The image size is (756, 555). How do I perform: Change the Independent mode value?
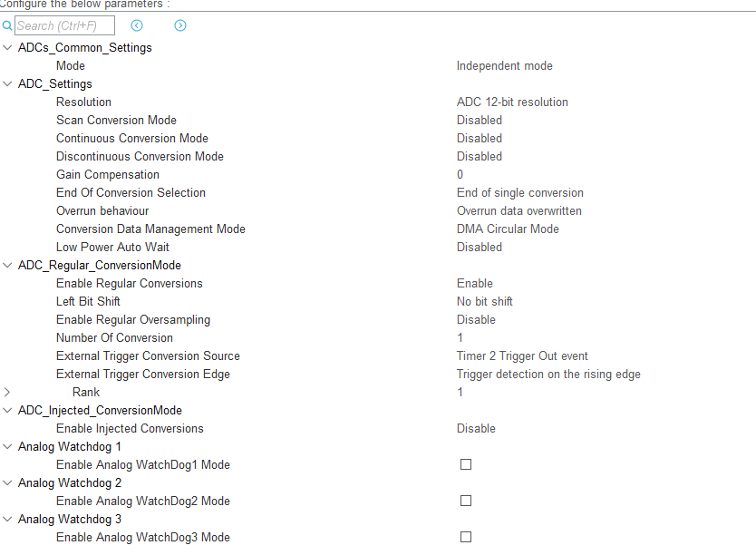point(504,65)
